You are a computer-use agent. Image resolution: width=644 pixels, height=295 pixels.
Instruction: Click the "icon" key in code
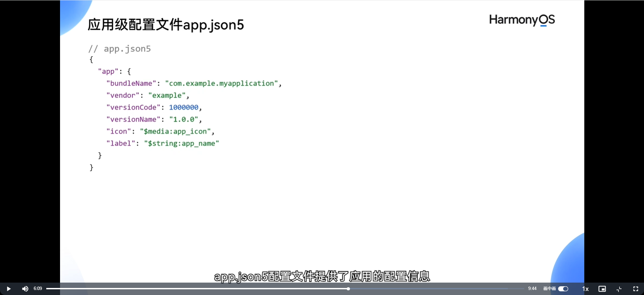click(x=118, y=131)
